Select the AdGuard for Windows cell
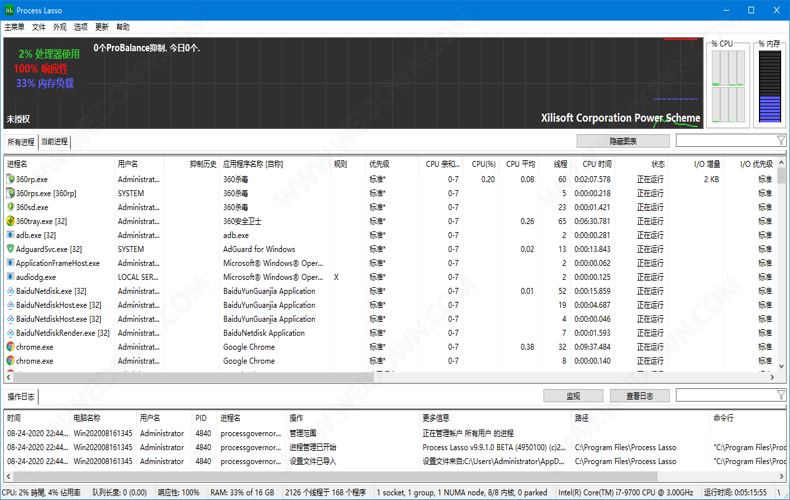 (x=259, y=249)
